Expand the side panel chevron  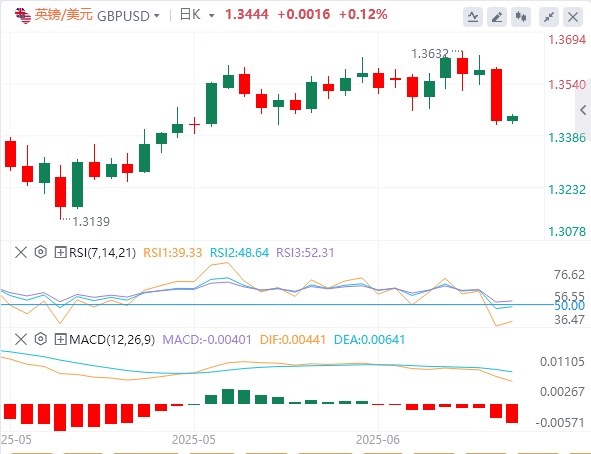(x=583, y=110)
